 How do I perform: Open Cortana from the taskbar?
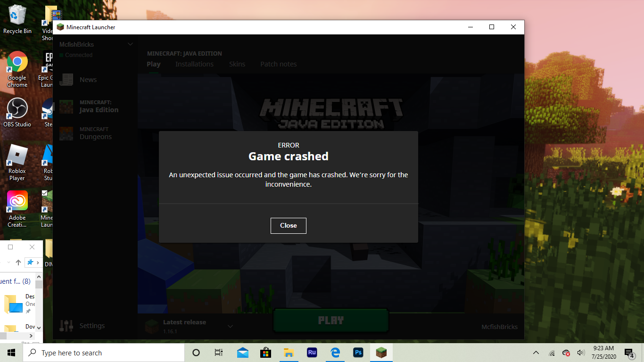pos(196,353)
